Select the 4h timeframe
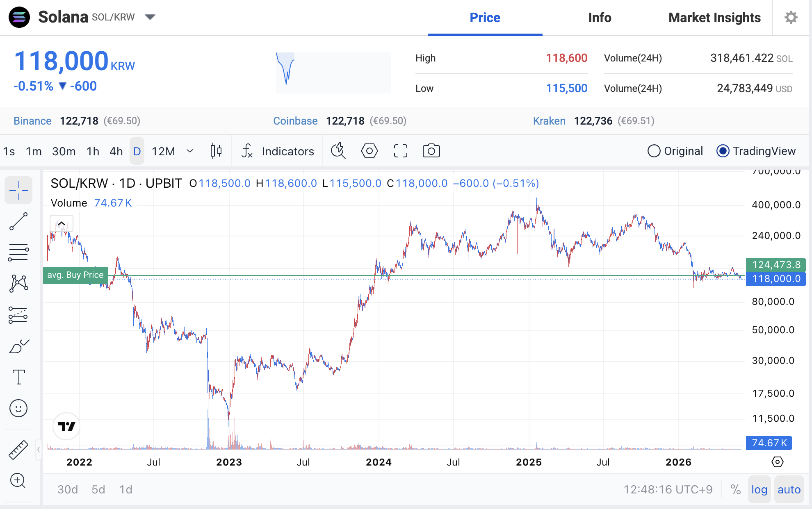 (x=116, y=151)
